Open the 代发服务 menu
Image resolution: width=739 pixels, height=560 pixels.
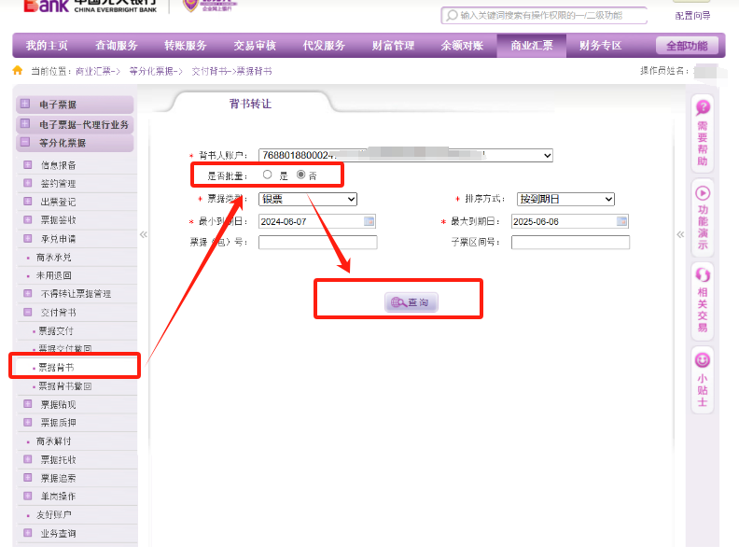pos(325,45)
